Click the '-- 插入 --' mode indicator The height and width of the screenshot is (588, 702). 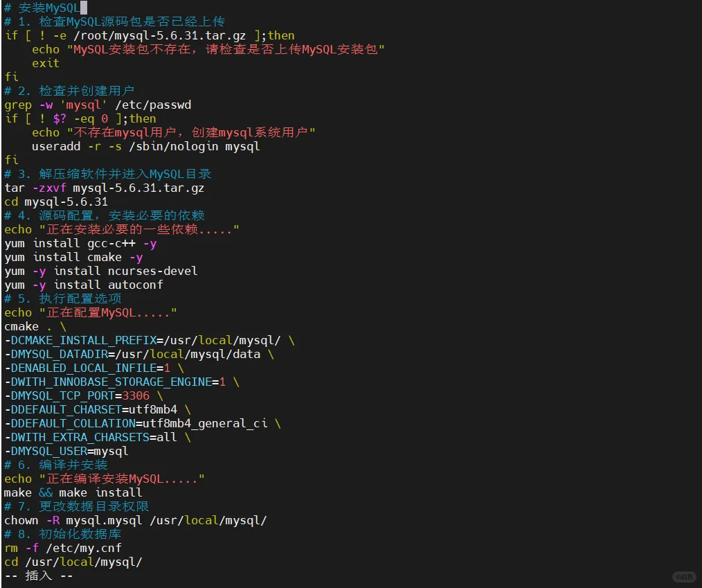39,576
